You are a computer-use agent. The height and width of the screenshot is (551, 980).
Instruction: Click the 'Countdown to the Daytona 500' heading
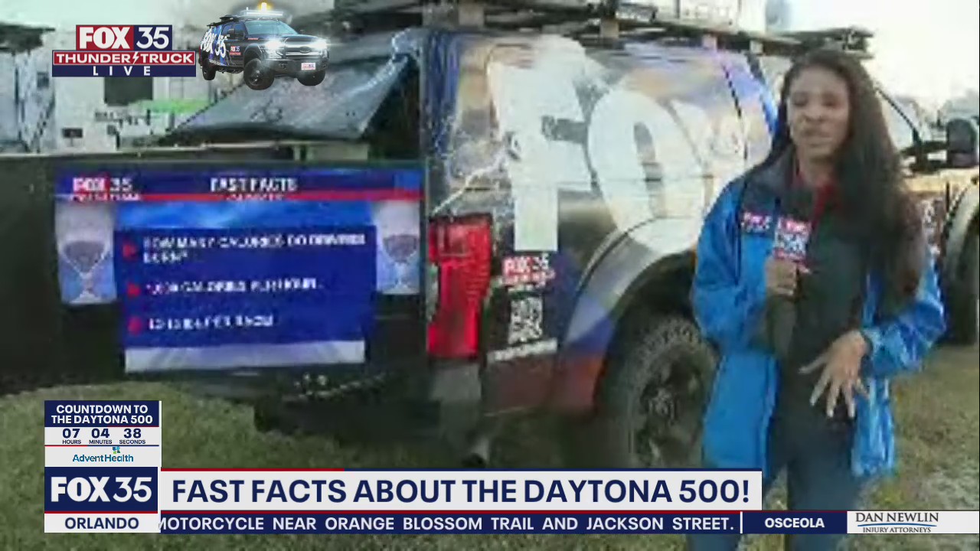tap(102, 414)
